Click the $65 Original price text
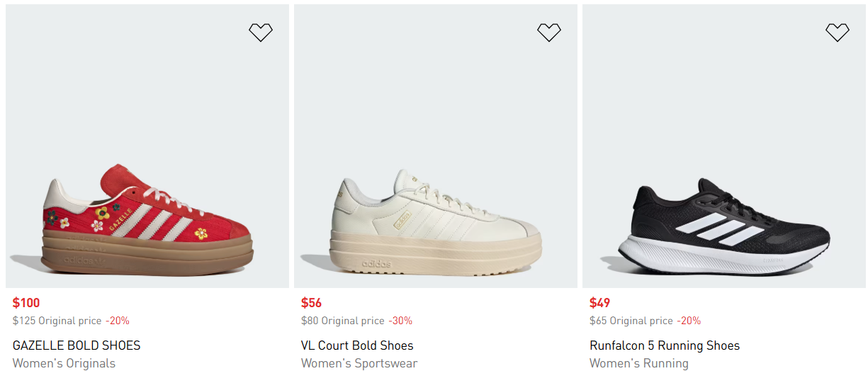The image size is (868, 371). click(631, 321)
